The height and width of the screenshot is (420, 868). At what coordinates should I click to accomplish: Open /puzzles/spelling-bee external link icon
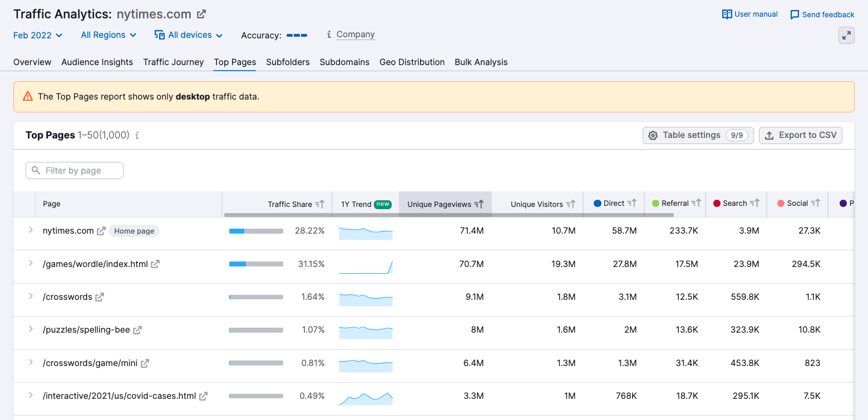coord(137,330)
